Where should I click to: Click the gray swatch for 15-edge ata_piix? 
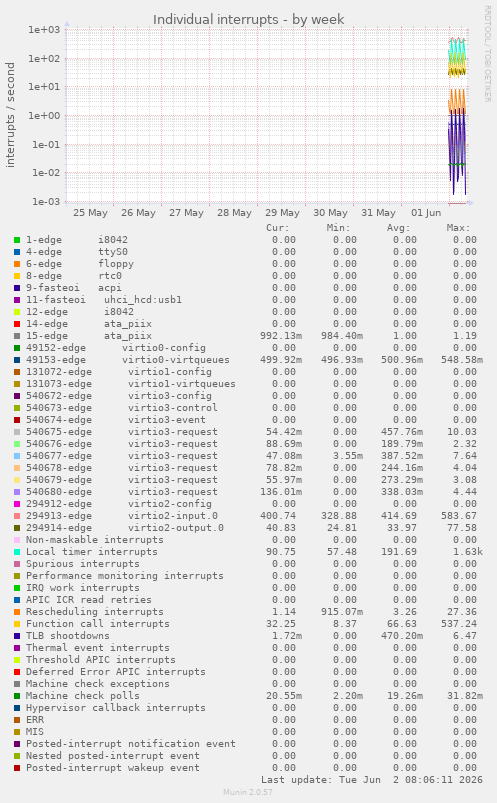pos(17,336)
